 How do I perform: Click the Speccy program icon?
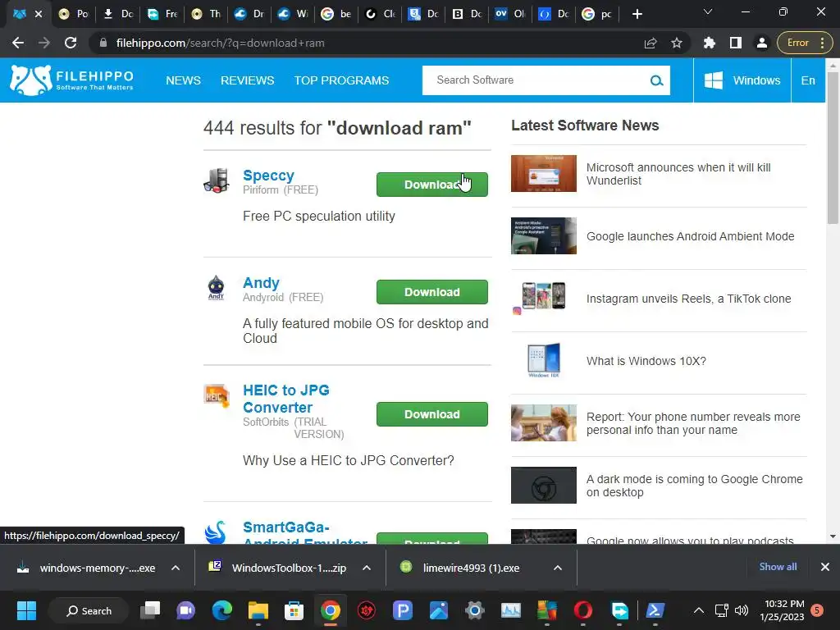[x=217, y=180]
